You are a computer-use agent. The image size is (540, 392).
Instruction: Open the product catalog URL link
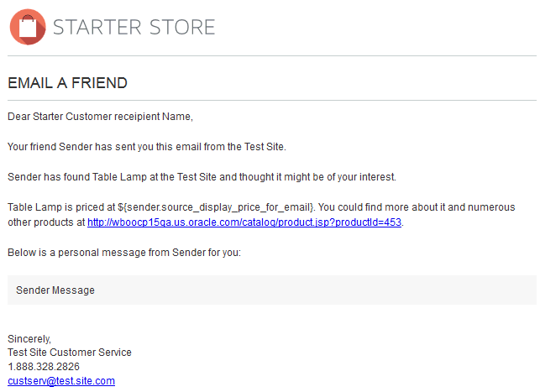click(244, 222)
